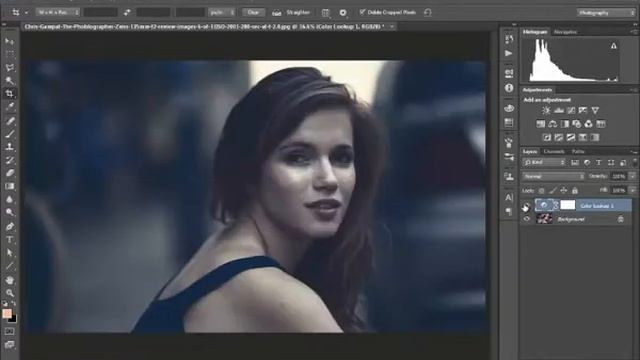Add Curves adjustment

[571, 110]
